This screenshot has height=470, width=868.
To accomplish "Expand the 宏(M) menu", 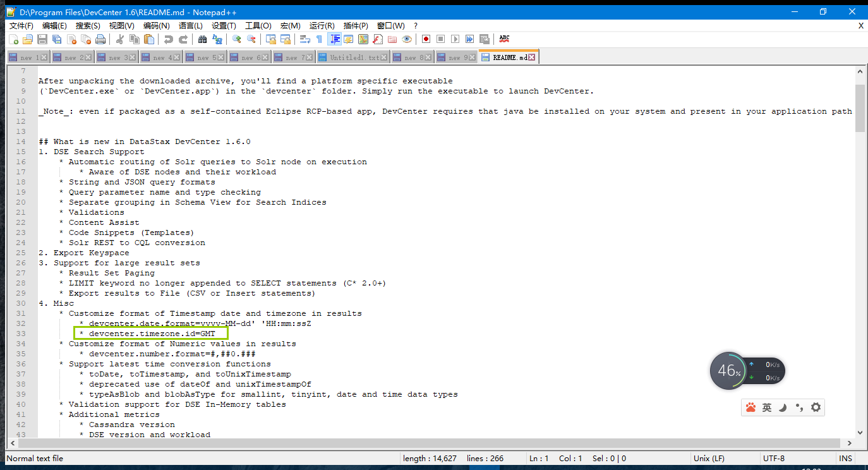I will [291, 25].
